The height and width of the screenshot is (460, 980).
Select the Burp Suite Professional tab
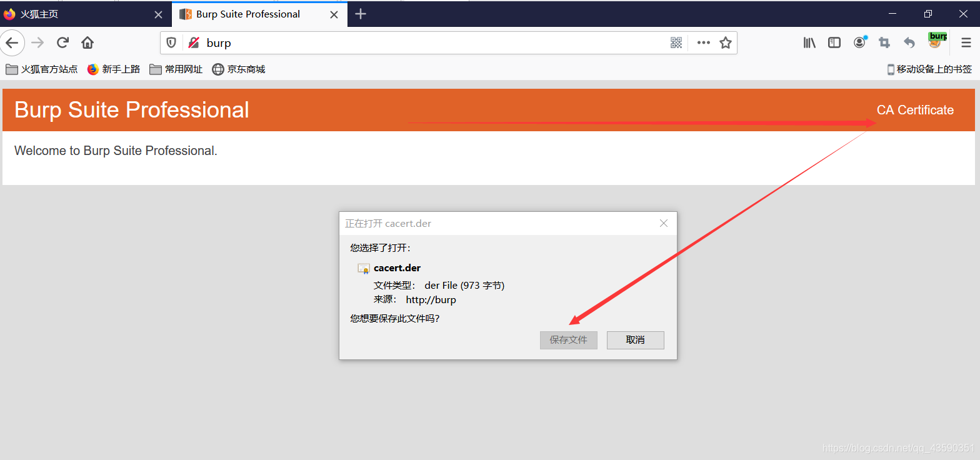click(x=259, y=14)
